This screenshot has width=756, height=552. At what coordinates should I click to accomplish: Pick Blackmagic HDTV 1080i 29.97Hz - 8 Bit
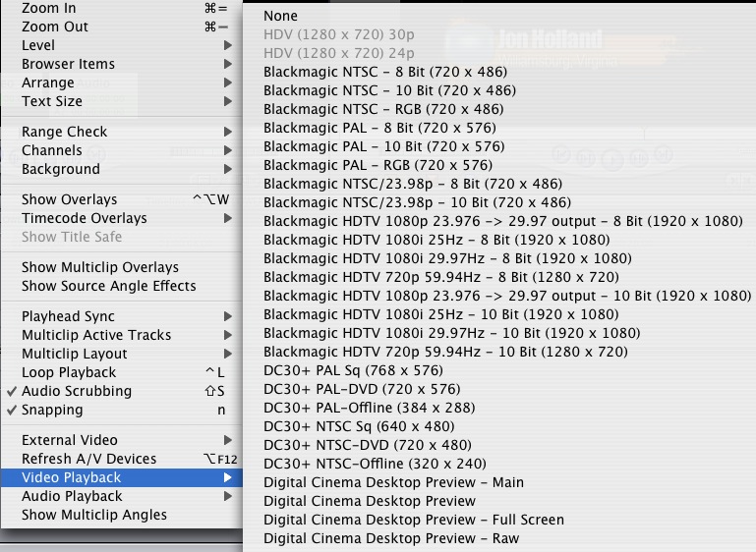499,258
